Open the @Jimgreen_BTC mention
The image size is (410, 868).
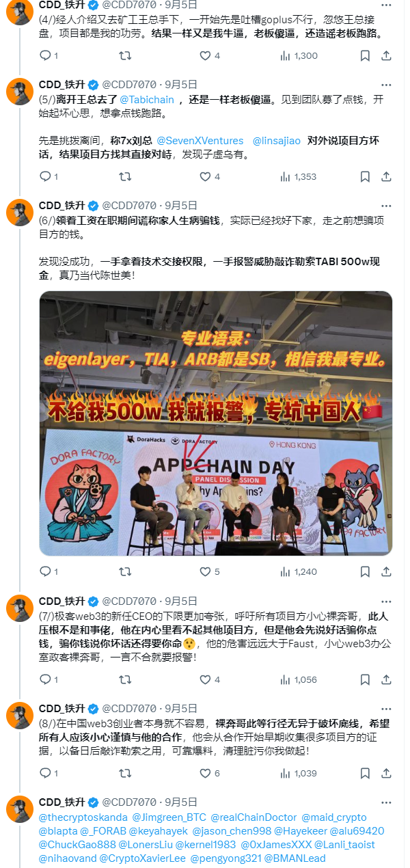(x=169, y=817)
